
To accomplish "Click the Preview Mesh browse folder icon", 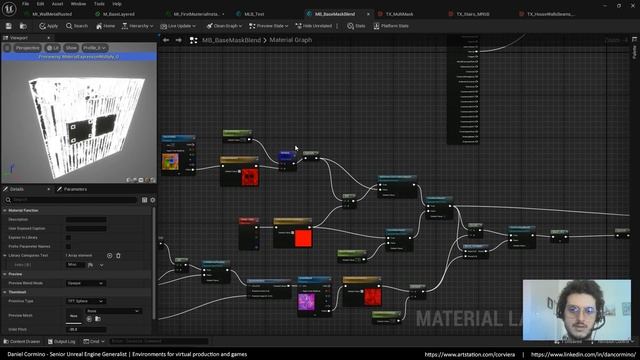I will click(x=98, y=319).
